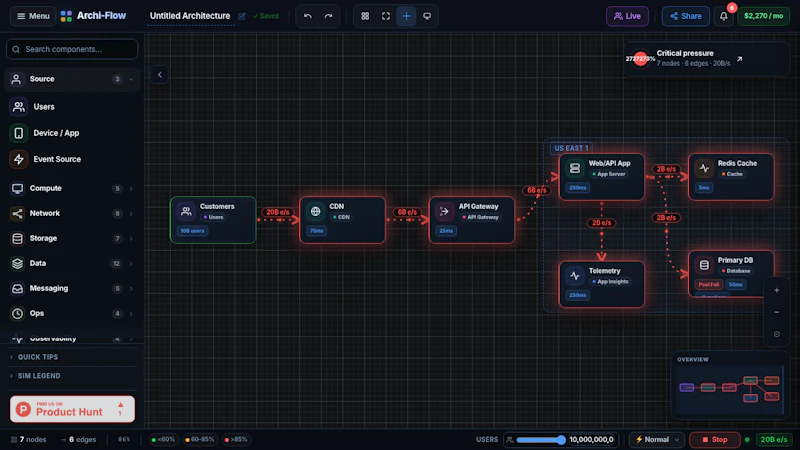Image resolution: width=800 pixels, height=450 pixels.
Task: Click the fit-to-screen toolbar icon
Action: point(386,16)
